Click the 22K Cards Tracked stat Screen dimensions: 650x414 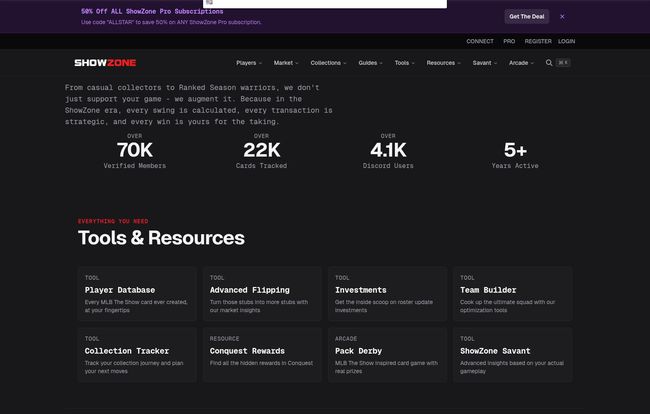click(x=262, y=152)
